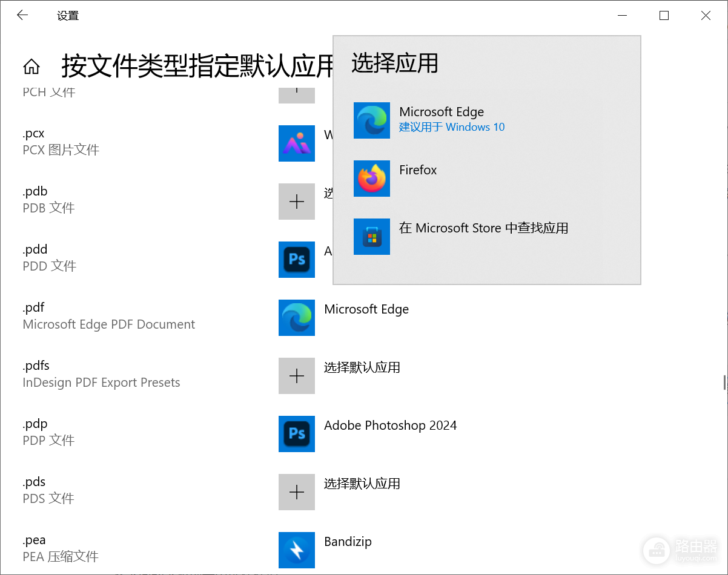Go back with the arrow in title bar
Image resolution: width=728 pixels, height=575 pixels.
pyautogui.click(x=22, y=16)
